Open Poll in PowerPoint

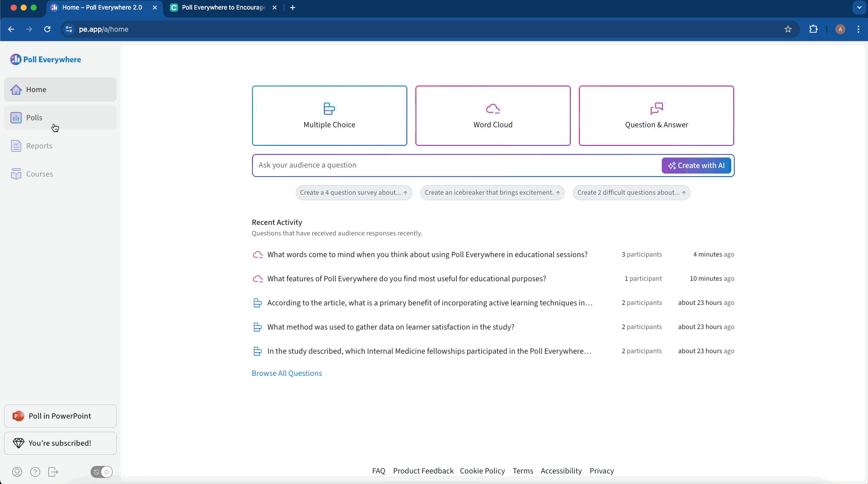tap(60, 416)
